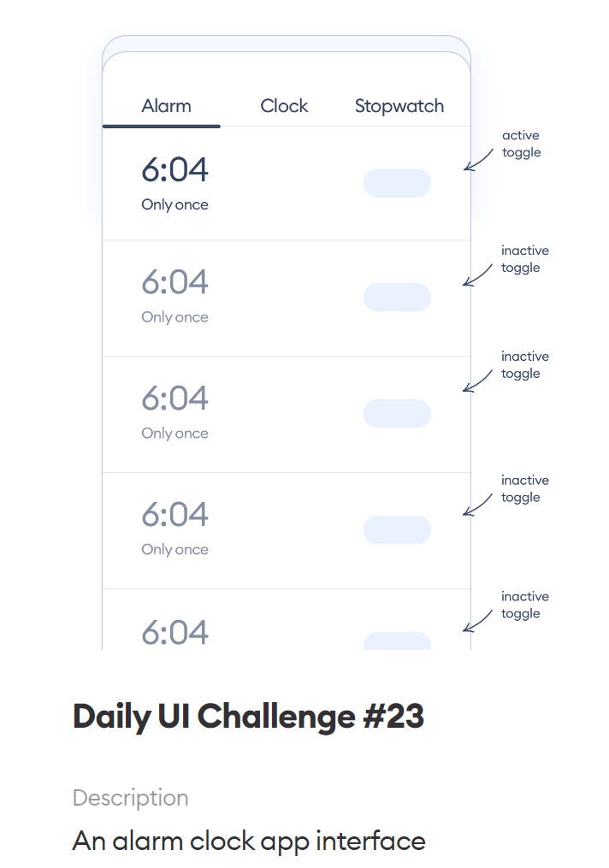Click "An alarm clock app interface" text
The height and width of the screenshot is (868, 609).
click(x=249, y=841)
